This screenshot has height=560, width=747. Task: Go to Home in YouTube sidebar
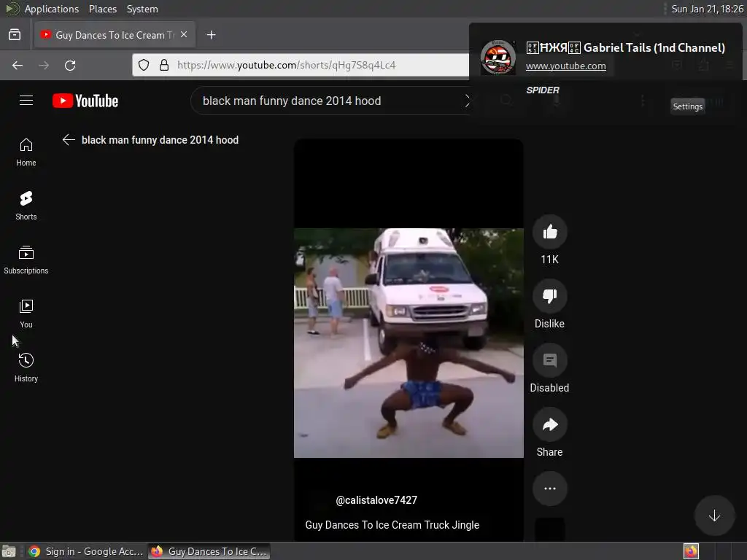(26, 152)
